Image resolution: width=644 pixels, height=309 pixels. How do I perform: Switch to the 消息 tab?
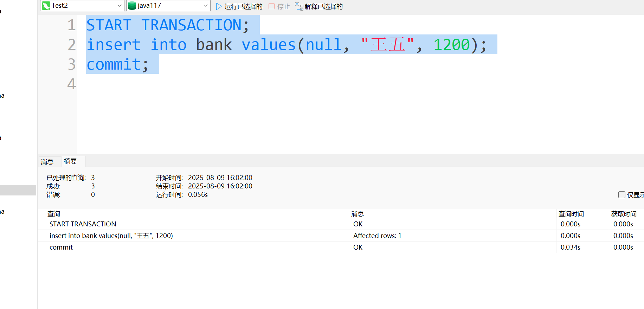point(47,162)
